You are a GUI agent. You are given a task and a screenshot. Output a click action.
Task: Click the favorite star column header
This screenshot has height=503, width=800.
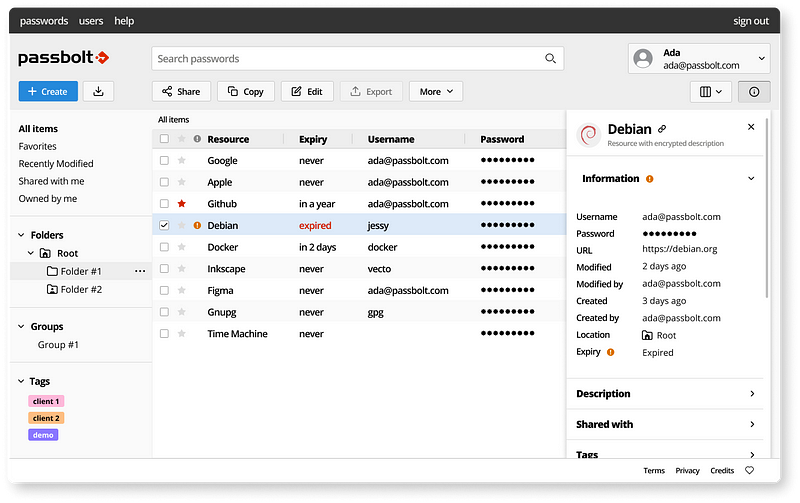click(x=181, y=139)
